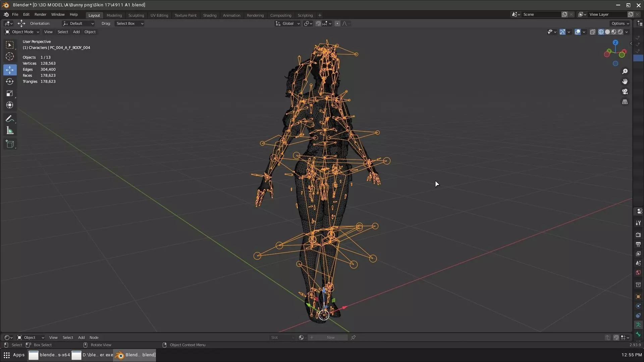Activate the Scale tool
This screenshot has height=362, width=644.
[10, 94]
